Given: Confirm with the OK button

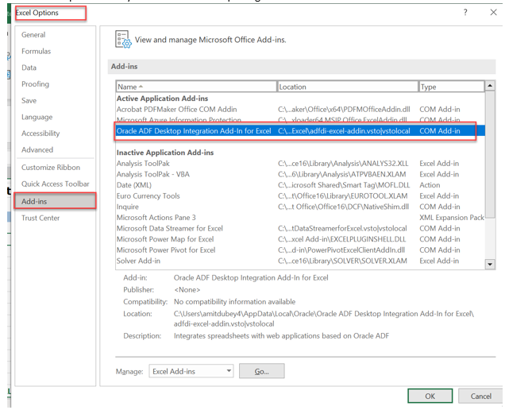Looking at the screenshot, I should [430, 396].
